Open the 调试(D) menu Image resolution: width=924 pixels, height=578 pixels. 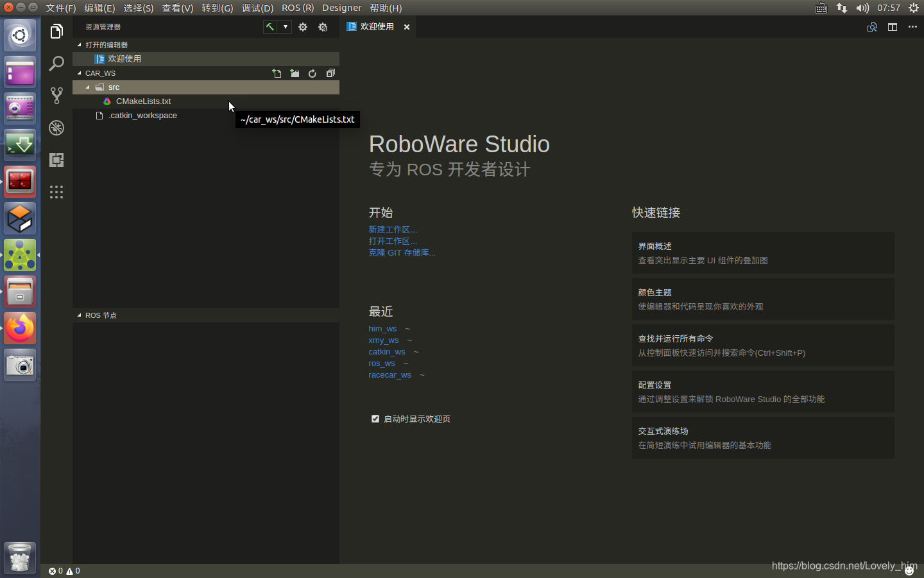click(257, 8)
